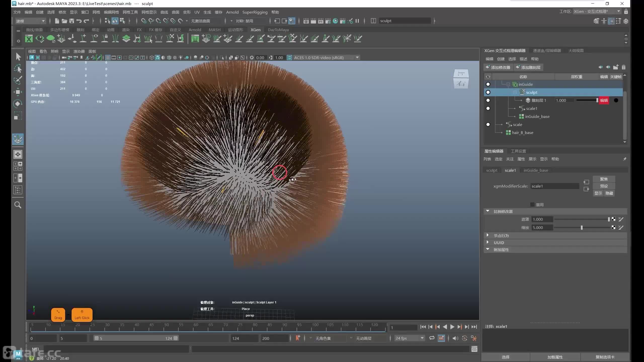Open the XGen window shelf icon
Image resolution: width=644 pixels, height=362 pixels.
point(29,39)
